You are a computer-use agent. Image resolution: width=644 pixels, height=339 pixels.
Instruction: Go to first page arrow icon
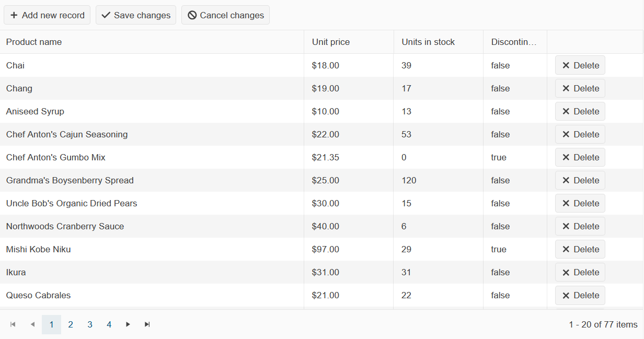pyautogui.click(x=13, y=324)
